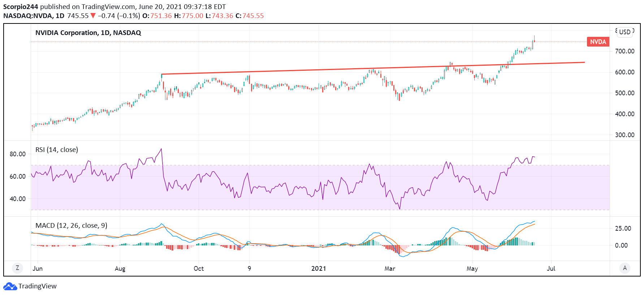Click the 700.00 price axis label
Screen dimensions: 644x296
[625, 51]
